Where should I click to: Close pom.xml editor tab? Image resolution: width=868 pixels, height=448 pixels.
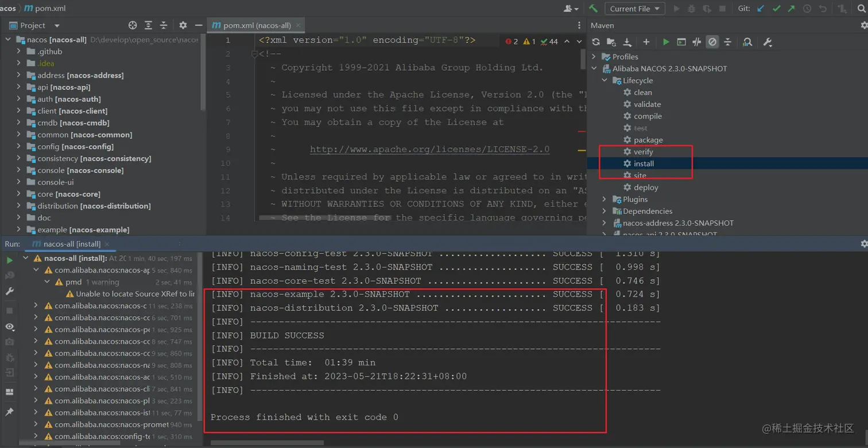point(299,25)
